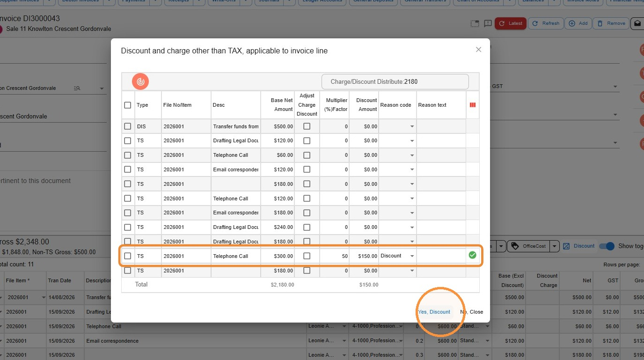The image size is (644, 360).
Task: Tick Adjust Charge Discount for Telephone Call $300.00
Action: (x=307, y=256)
